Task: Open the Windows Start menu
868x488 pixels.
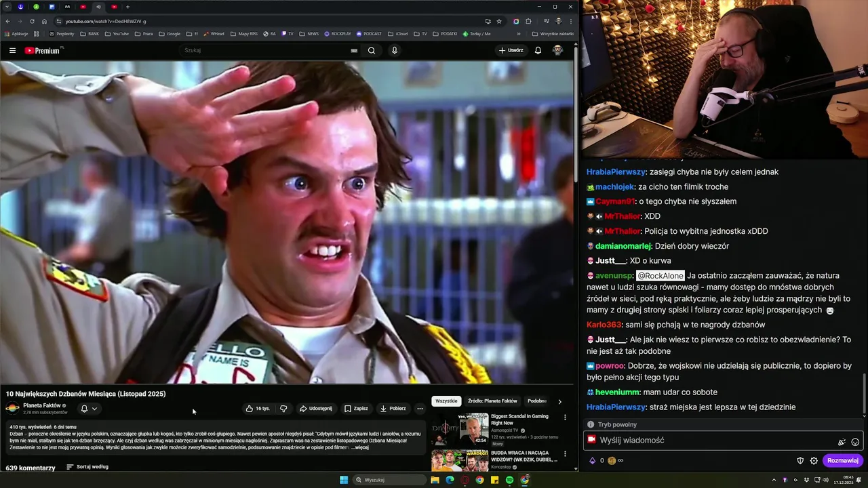Action: point(344,480)
